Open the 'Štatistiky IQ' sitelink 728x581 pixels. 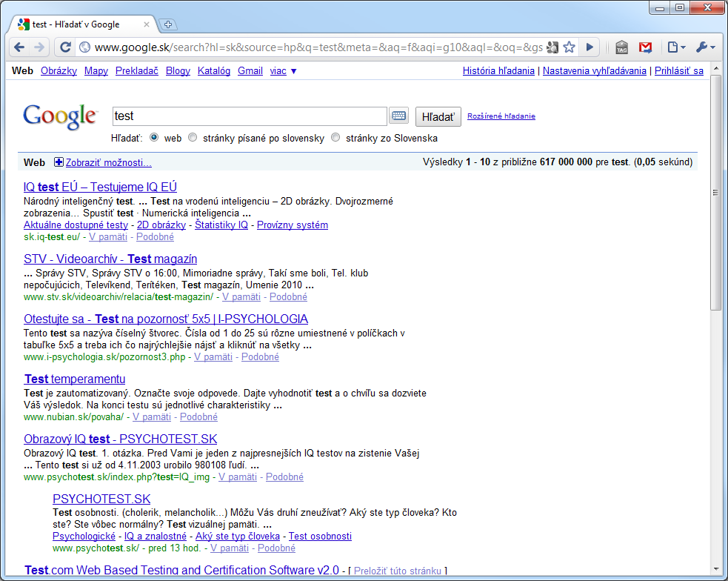221,225
